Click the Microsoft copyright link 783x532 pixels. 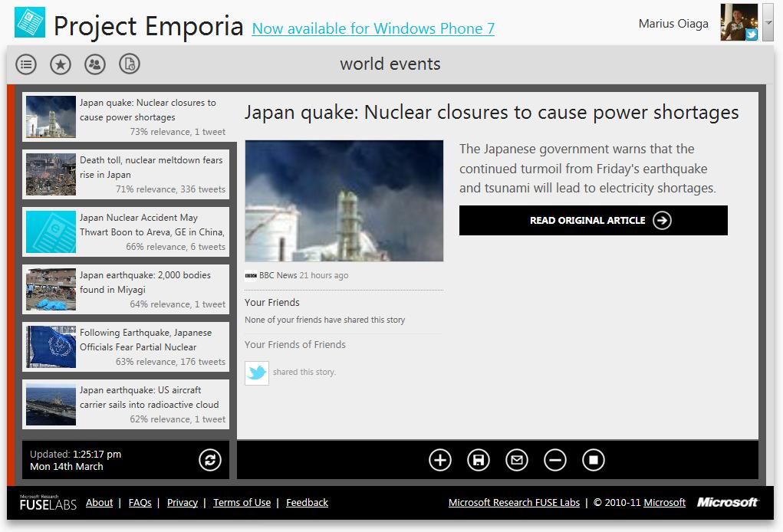tap(664, 503)
